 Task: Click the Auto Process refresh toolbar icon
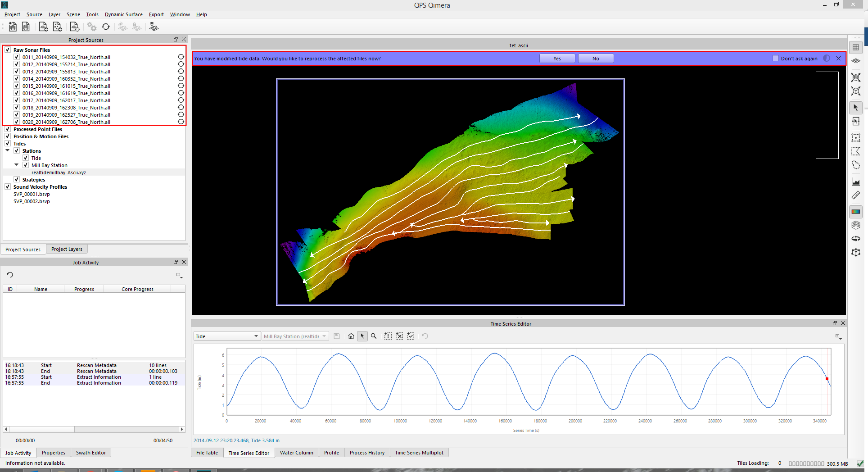pyautogui.click(x=106, y=27)
